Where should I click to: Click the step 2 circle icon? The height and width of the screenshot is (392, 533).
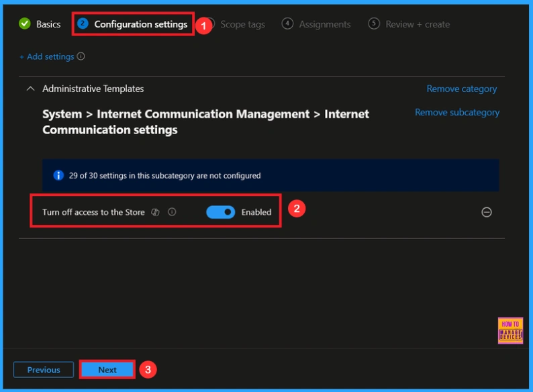83,23
